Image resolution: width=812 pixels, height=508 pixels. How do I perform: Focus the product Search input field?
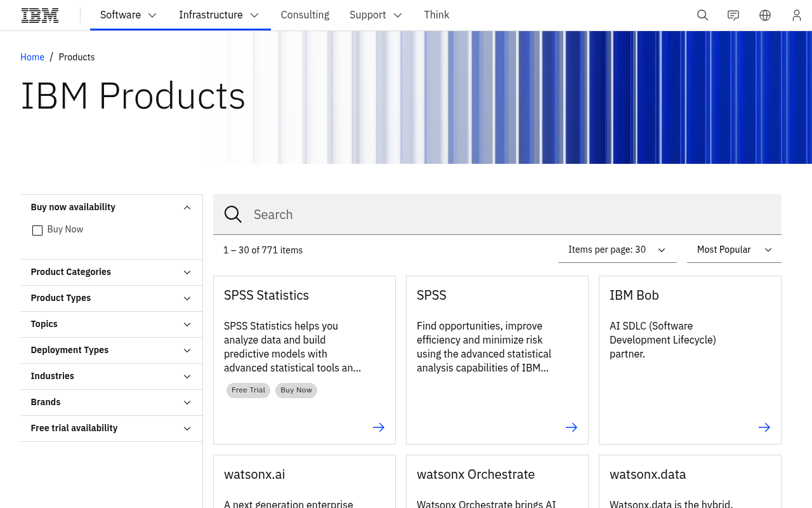coord(497,215)
